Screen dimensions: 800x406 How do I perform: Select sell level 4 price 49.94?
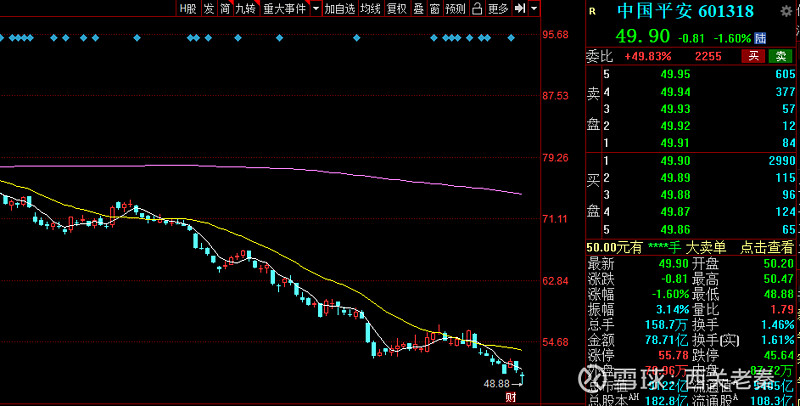pyautogui.click(x=676, y=92)
